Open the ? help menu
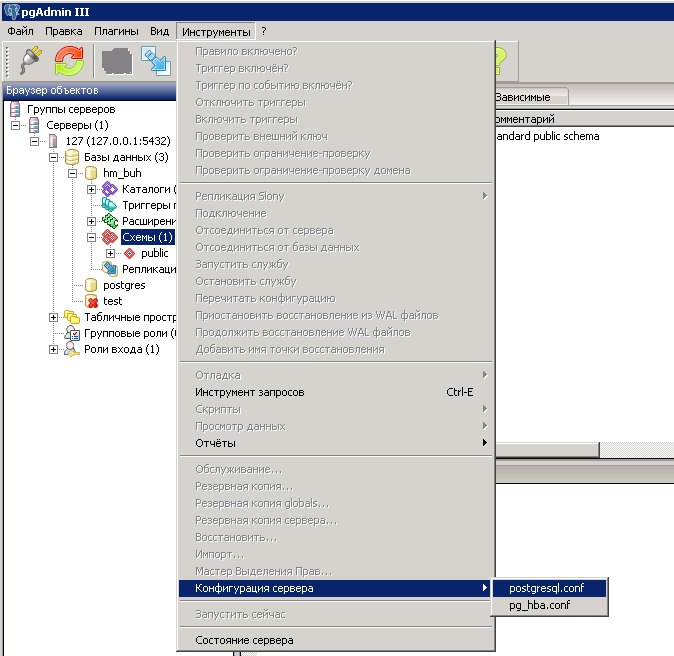 pyautogui.click(x=264, y=31)
